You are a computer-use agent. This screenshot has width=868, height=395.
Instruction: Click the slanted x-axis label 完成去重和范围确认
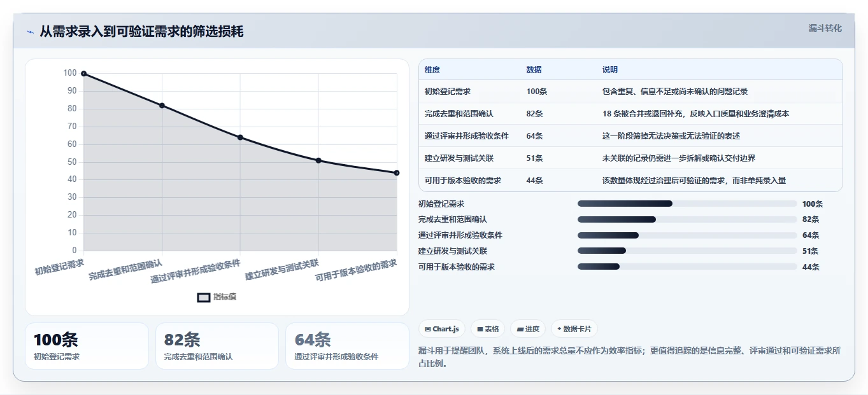click(125, 270)
